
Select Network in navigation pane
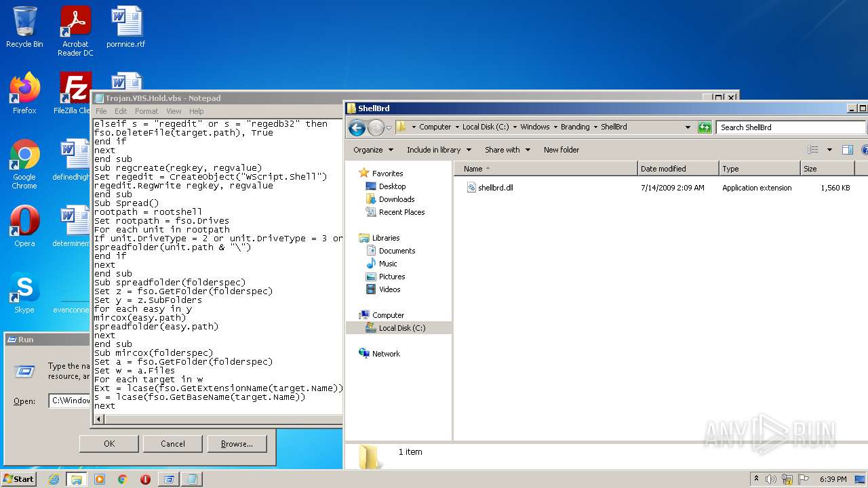[386, 354]
